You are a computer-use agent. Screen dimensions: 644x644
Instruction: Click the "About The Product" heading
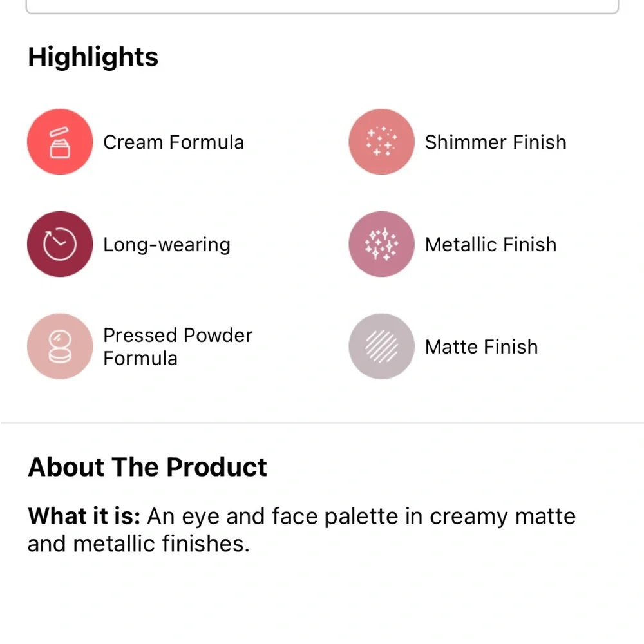(147, 467)
